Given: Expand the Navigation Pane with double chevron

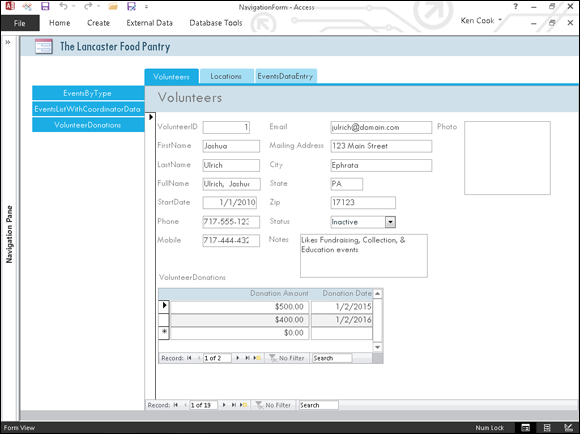Looking at the screenshot, I should click(x=8, y=43).
